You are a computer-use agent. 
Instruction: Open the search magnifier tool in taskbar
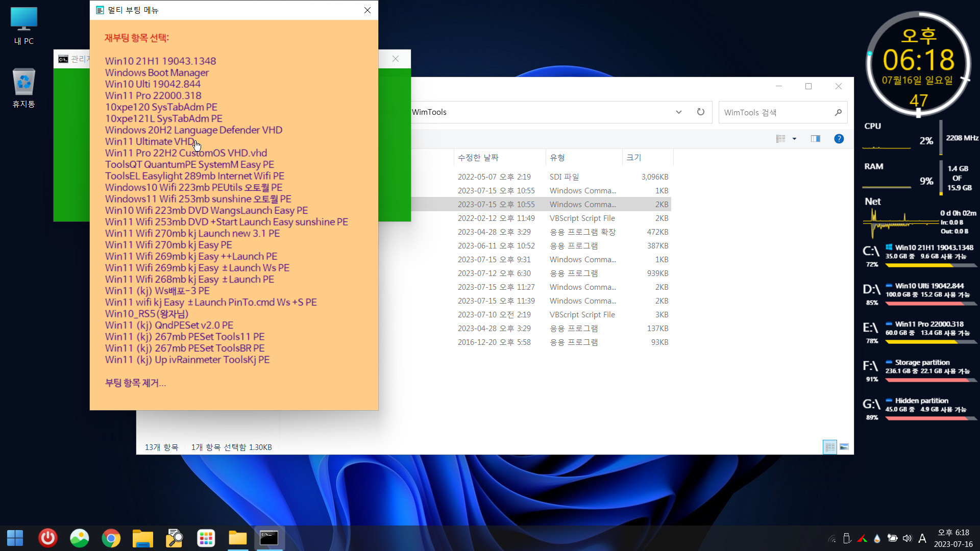click(175, 538)
